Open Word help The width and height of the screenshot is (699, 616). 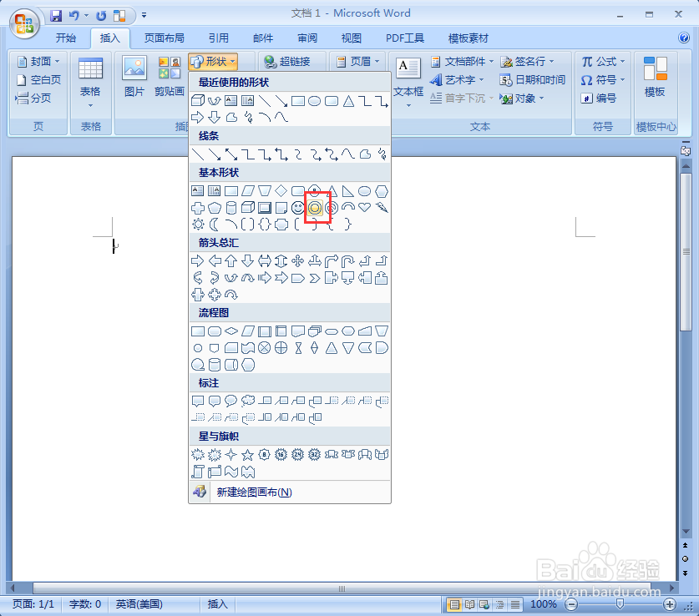click(x=684, y=38)
